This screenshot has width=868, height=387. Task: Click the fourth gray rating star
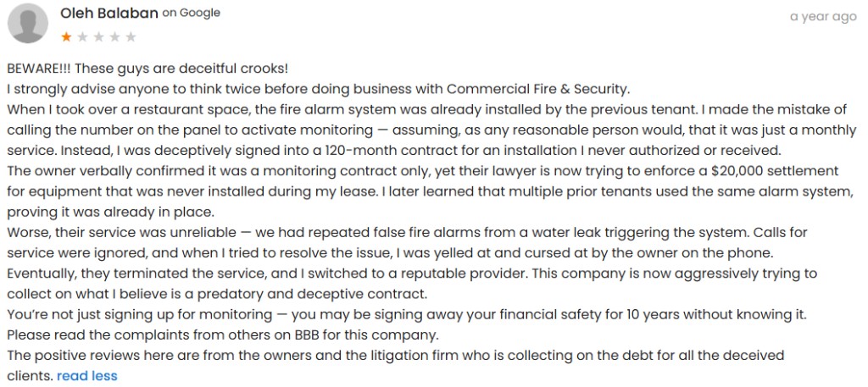click(x=114, y=37)
